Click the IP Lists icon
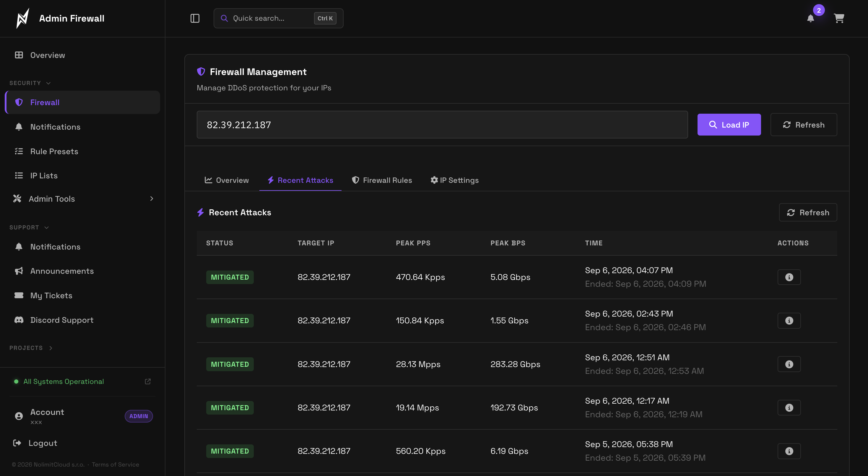868x476 pixels. pyautogui.click(x=19, y=175)
